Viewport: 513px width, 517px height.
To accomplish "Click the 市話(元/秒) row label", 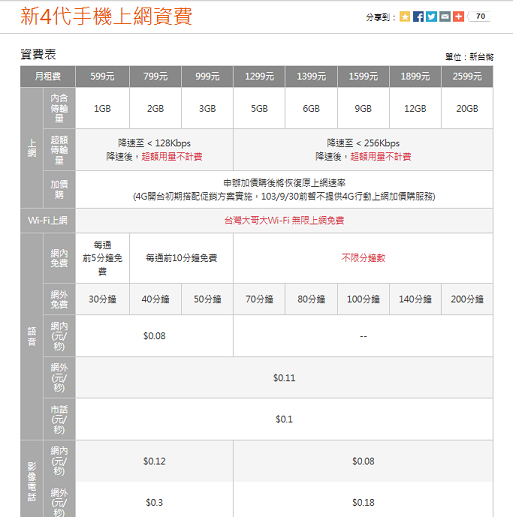I will [59, 419].
